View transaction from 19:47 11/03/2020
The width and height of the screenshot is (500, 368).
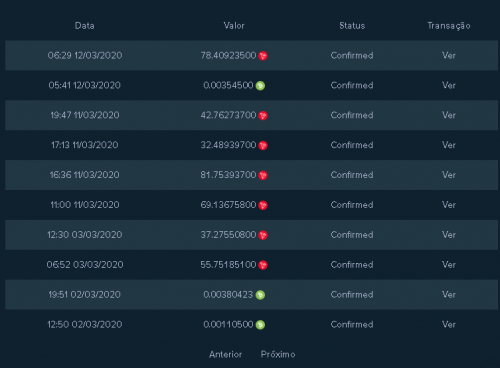tap(449, 115)
